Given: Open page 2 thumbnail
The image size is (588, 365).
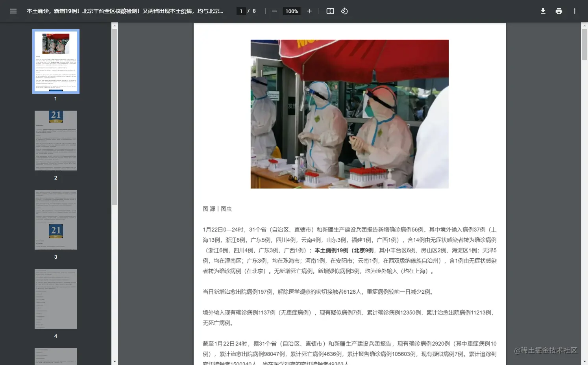Looking at the screenshot, I should point(56,141).
